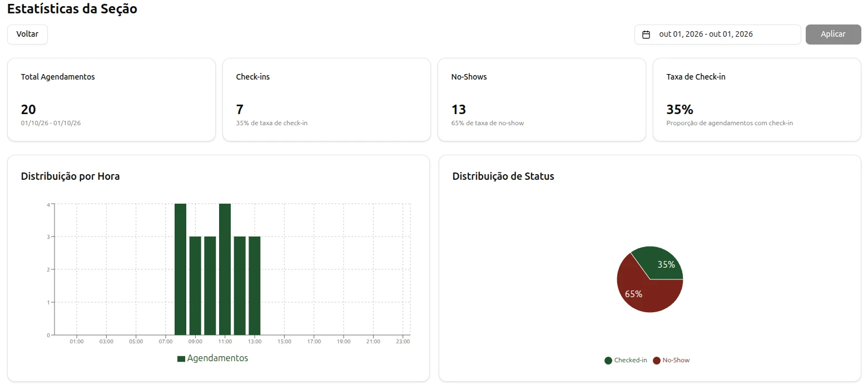Open the date range picker field
The image size is (868, 384).
click(717, 35)
